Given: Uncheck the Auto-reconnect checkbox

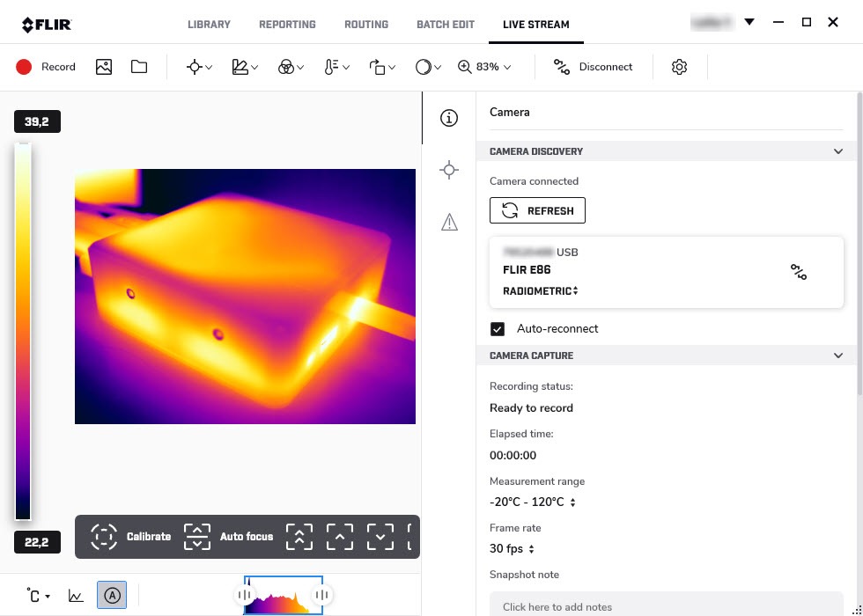Looking at the screenshot, I should [x=498, y=329].
